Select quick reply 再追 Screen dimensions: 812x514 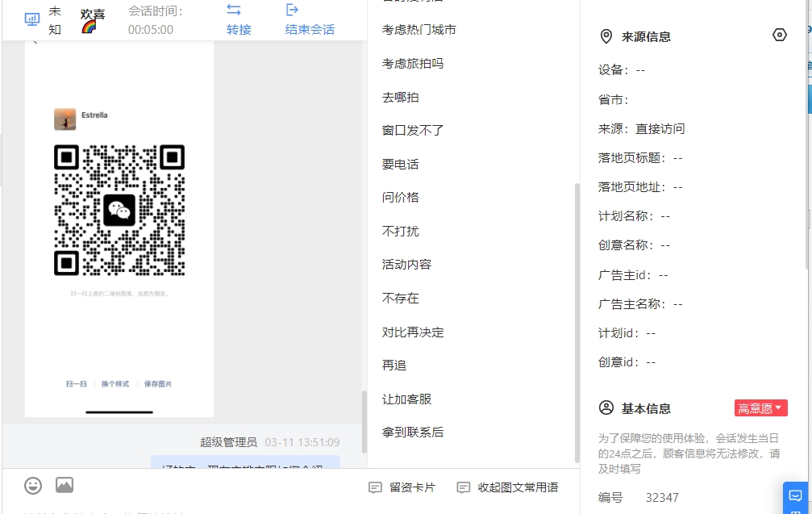(x=394, y=366)
